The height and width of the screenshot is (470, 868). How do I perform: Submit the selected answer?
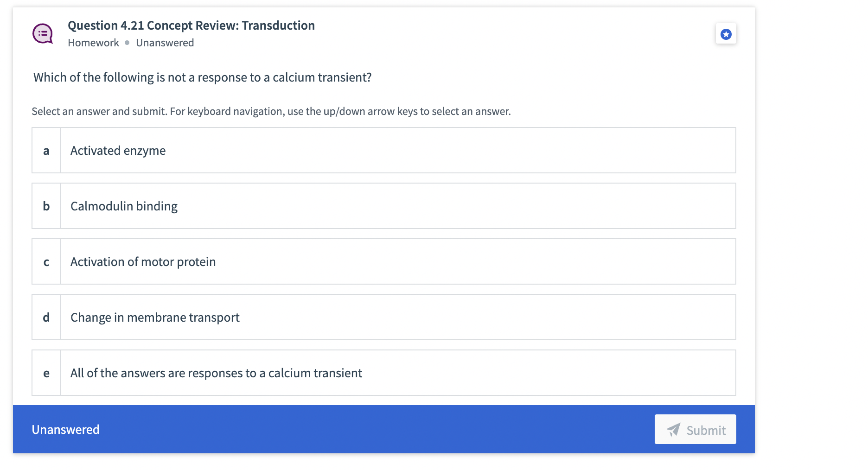(695, 429)
